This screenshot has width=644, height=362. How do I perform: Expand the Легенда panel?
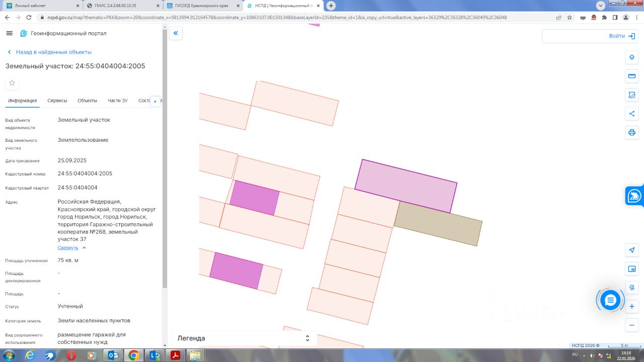coord(244,338)
